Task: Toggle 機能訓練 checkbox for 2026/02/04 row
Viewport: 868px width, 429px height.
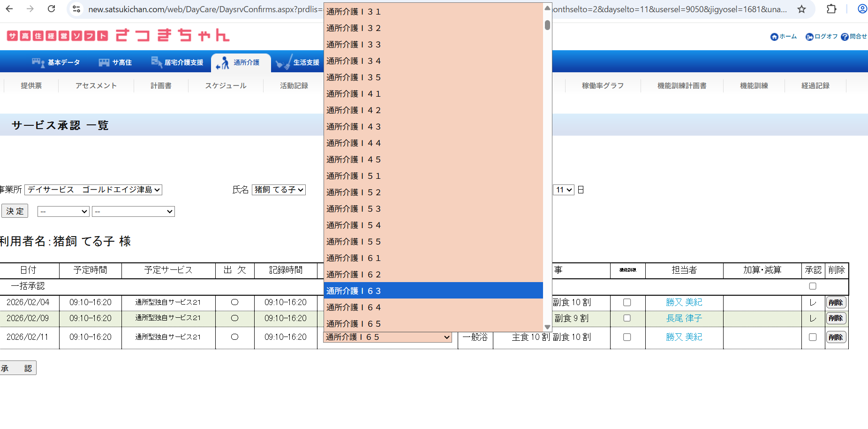Action: coord(627,303)
